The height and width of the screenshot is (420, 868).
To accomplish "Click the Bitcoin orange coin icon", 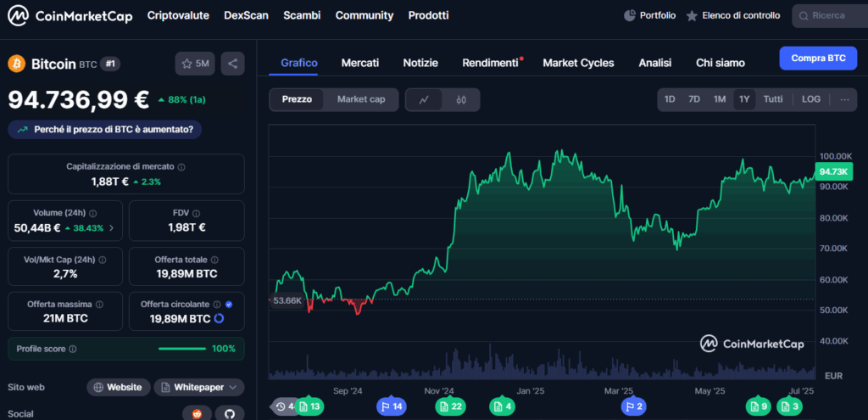I will click(17, 64).
